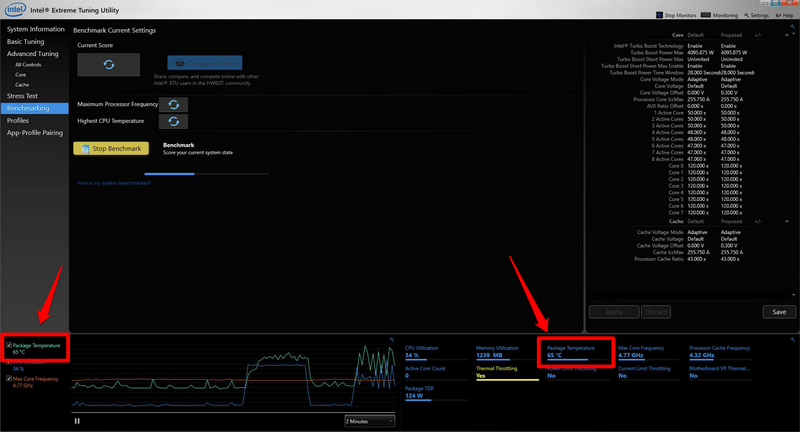The height and width of the screenshot is (432, 800).
Task: Refresh the Highest CPU Temperature value
Action: (x=174, y=121)
